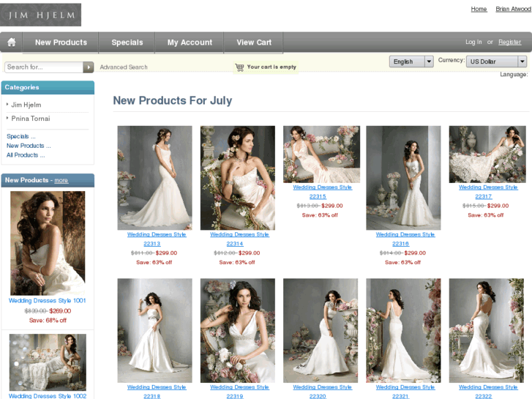Click the Categories sidebar header

click(x=48, y=87)
